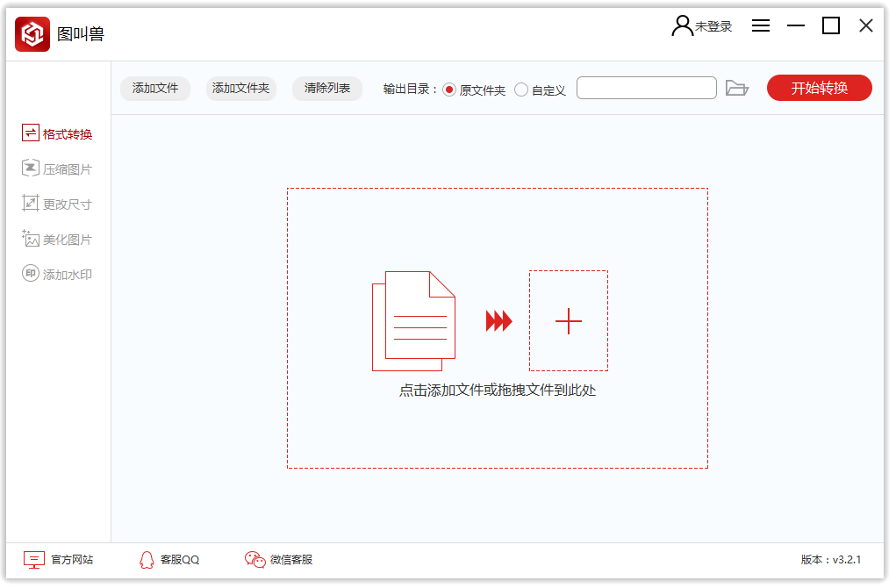Click the 添加文件 add files button
The height and width of the screenshot is (588, 896).
(155, 88)
